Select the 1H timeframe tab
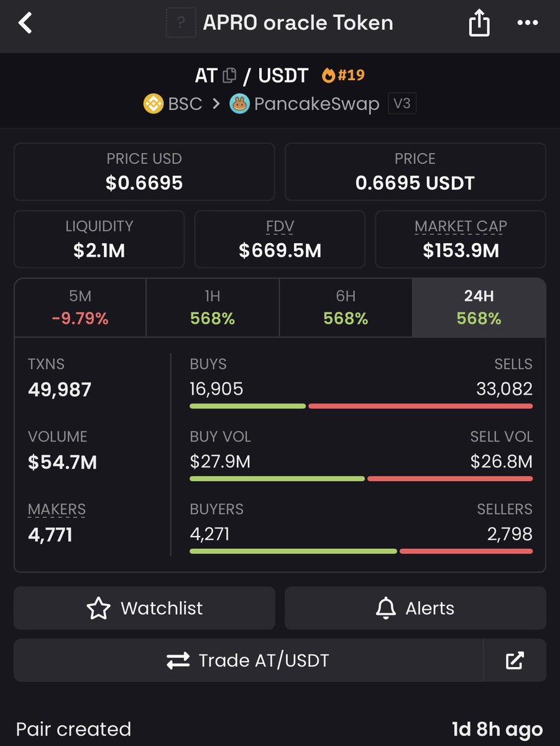This screenshot has width=560, height=746. 213,307
